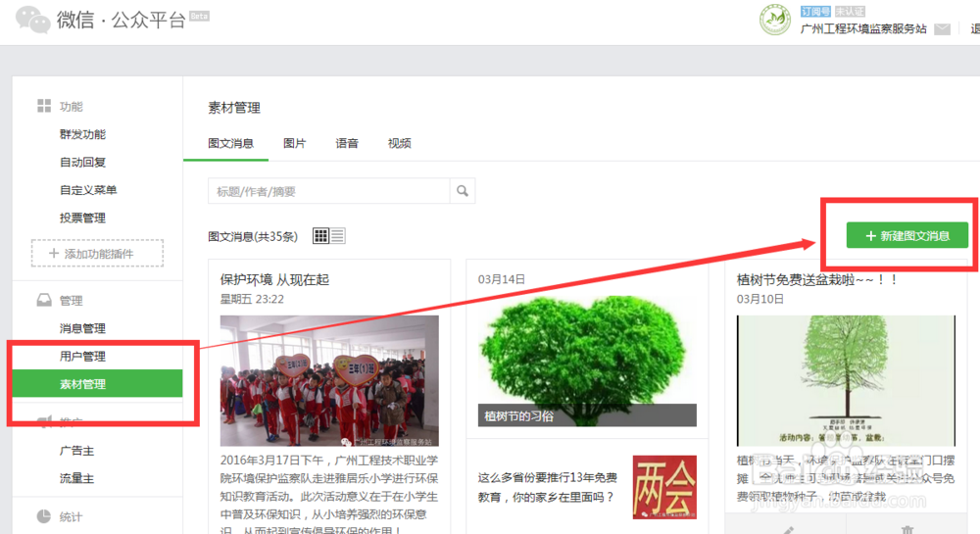This screenshot has height=534, width=980.
Task: Open 群发功能 in the sidebar
Action: click(x=82, y=134)
